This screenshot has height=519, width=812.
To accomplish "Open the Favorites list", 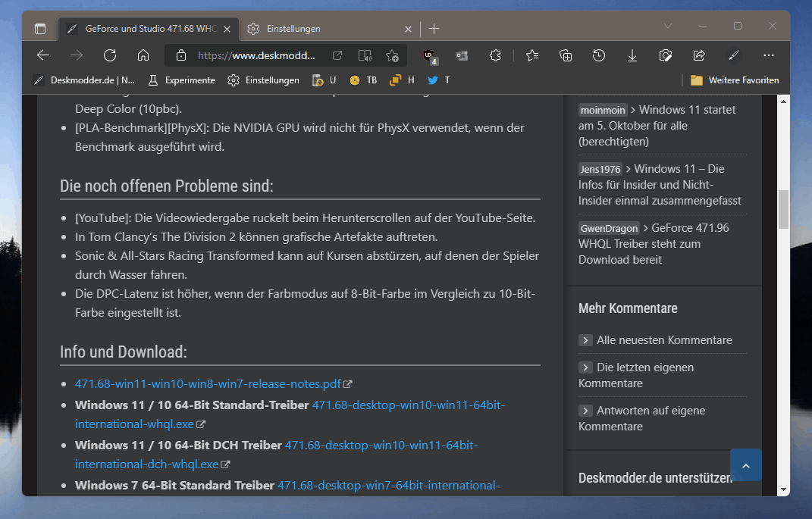I will pyautogui.click(x=532, y=55).
